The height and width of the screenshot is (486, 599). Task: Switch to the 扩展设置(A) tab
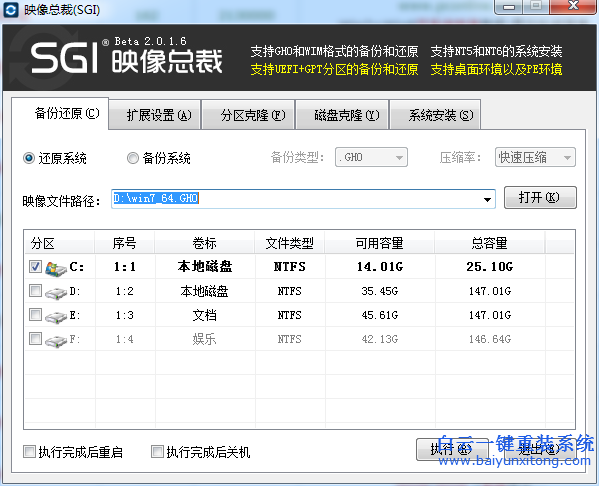tap(155, 115)
